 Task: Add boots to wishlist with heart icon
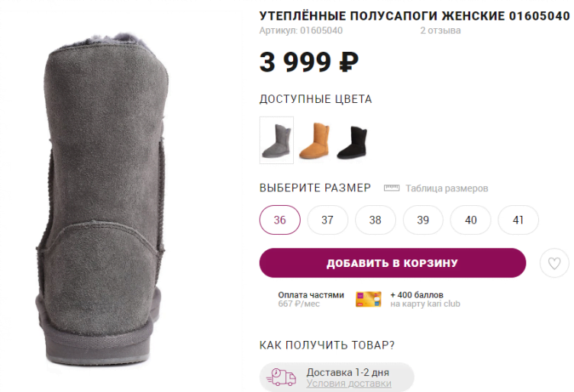click(x=554, y=264)
